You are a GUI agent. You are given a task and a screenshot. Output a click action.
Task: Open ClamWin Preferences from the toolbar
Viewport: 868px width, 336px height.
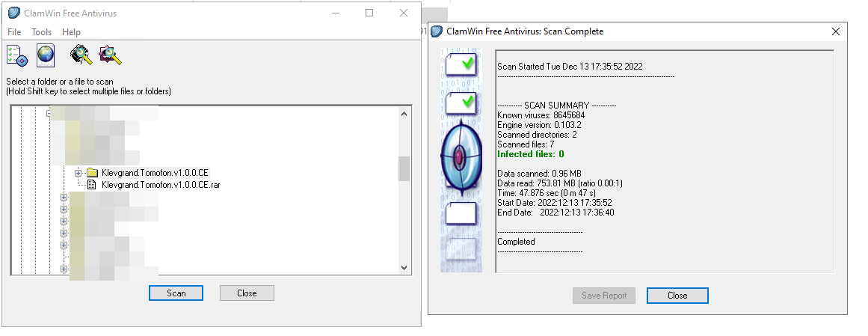(x=17, y=55)
